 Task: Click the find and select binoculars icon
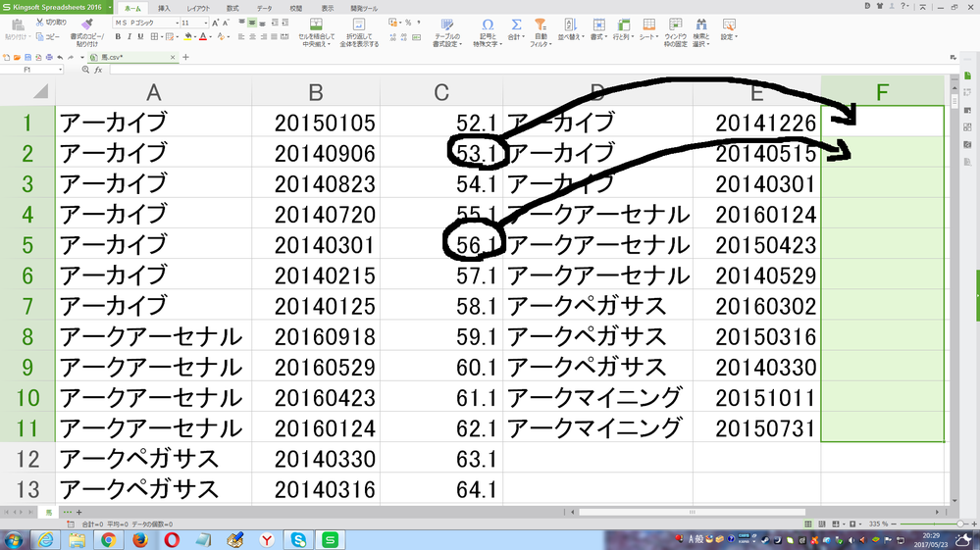coord(700,24)
